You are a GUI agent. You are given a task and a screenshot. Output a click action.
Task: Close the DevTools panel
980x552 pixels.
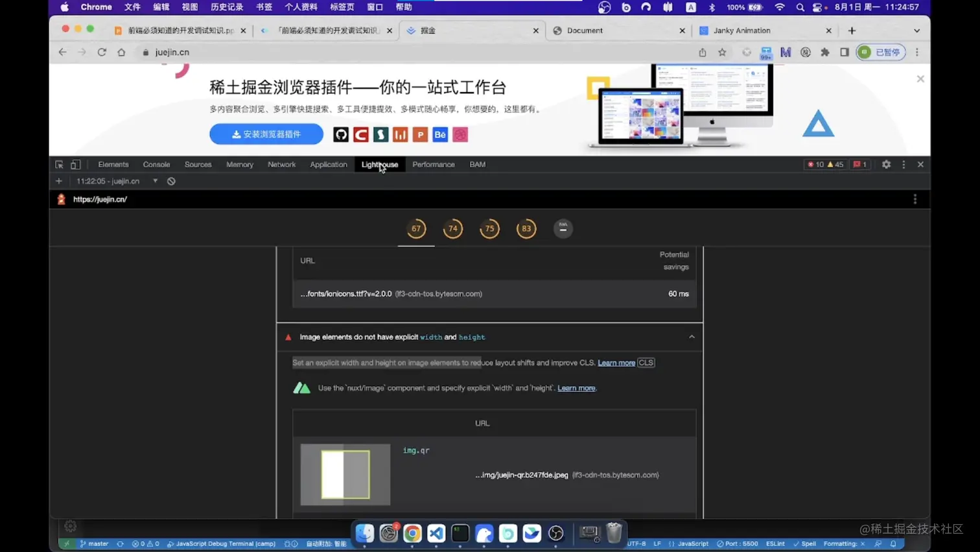coord(920,165)
